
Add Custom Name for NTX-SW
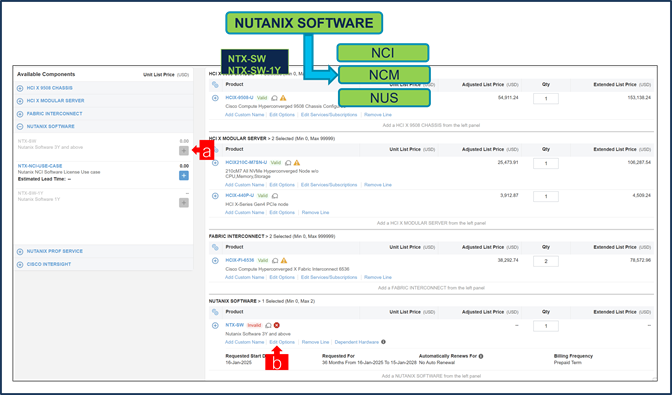tap(244, 342)
